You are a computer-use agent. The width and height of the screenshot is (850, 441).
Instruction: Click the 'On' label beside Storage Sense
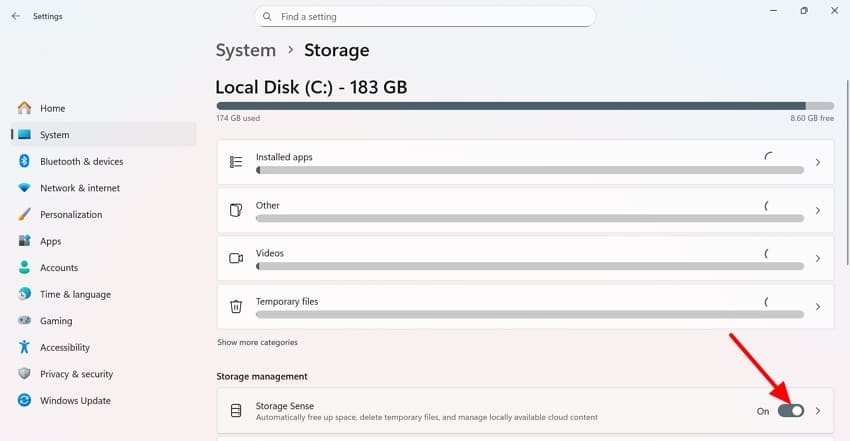[x=763, y=411]
